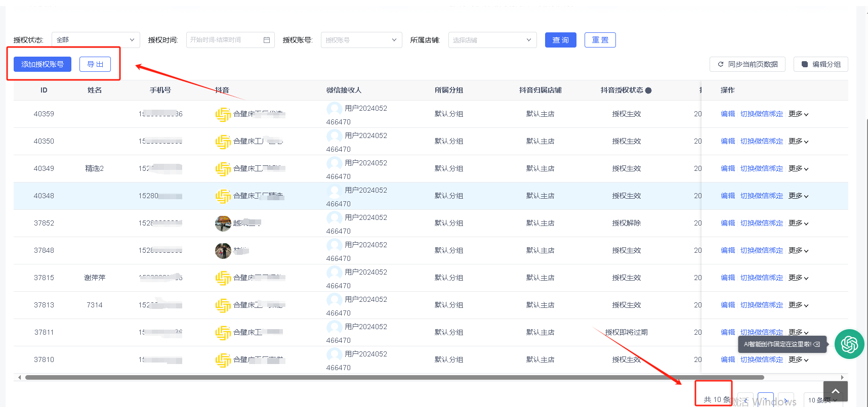Click 编辑 link for row 37815

727,278
